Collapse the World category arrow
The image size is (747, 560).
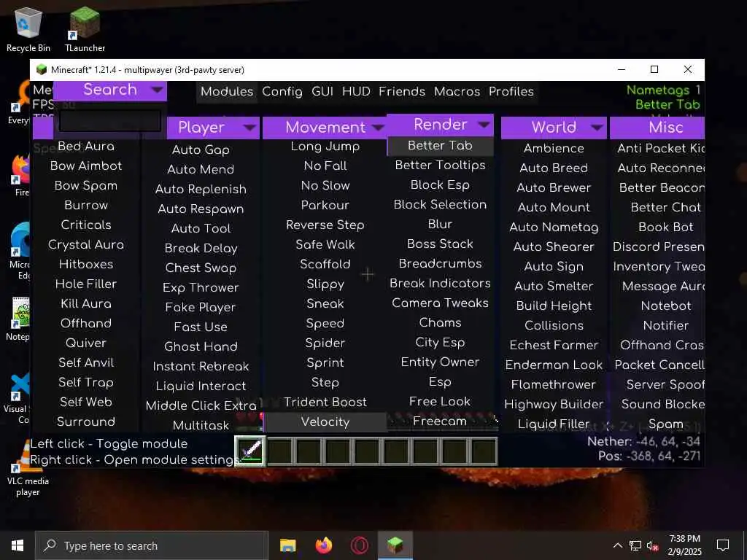point(597,128)
